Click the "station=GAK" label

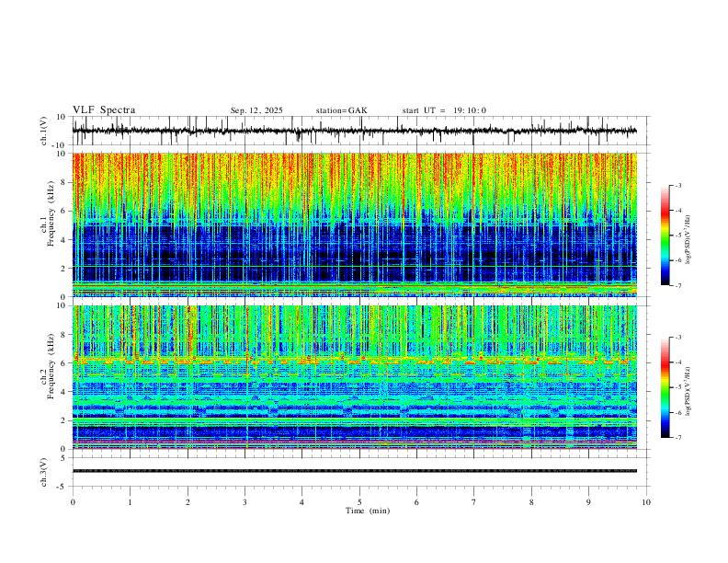coord(341,110)
